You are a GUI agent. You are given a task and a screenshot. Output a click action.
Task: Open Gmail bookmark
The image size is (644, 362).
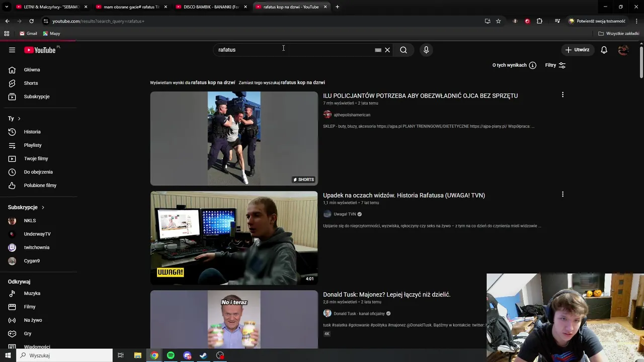28,33
